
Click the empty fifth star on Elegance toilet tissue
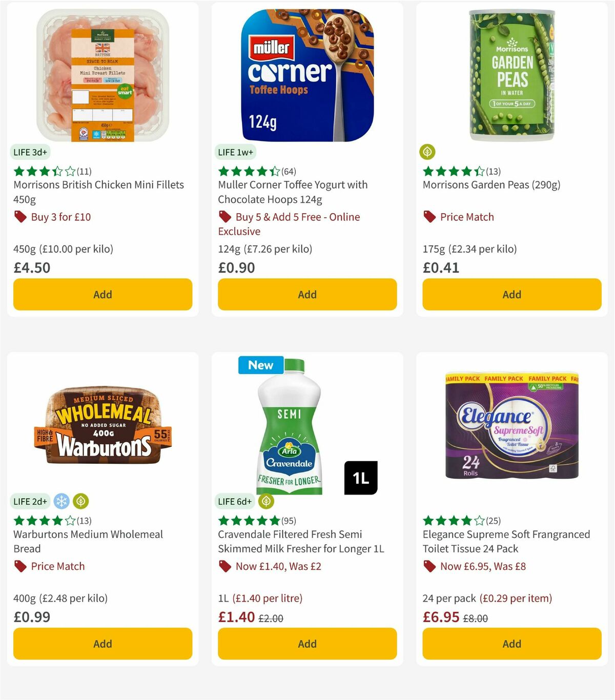(480, 520)
